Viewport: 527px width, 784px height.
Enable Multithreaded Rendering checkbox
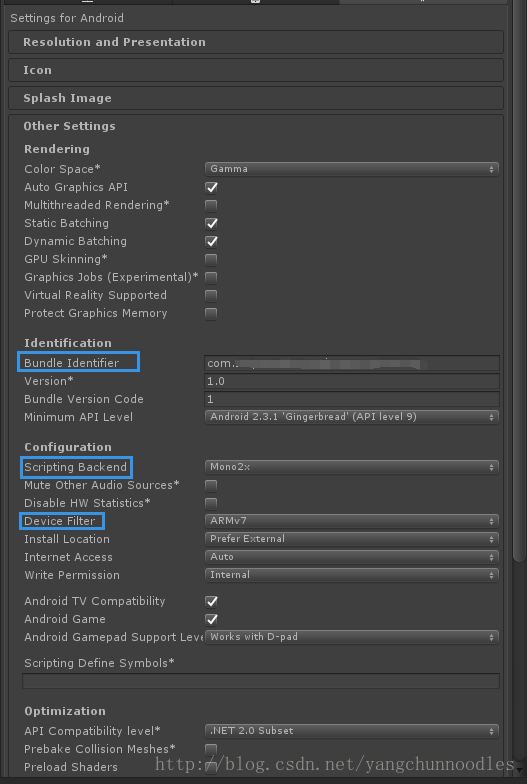[211, 206]
